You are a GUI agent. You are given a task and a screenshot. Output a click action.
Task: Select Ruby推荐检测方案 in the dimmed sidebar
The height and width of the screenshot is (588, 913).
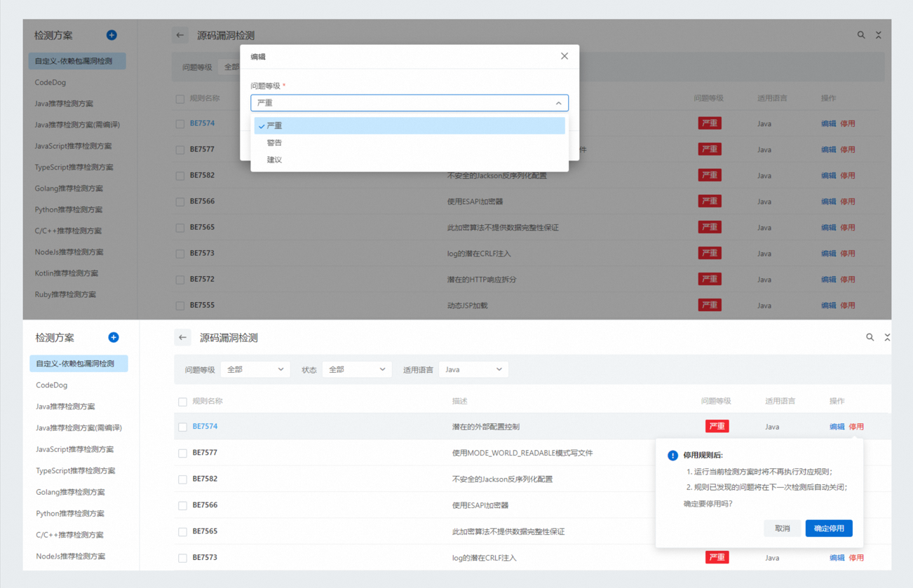[65, 294]
